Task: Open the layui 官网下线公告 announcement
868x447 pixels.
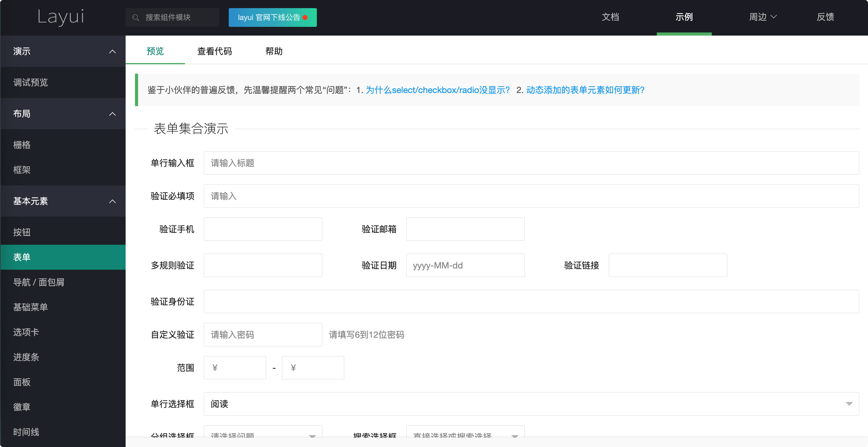Action: 272,17
